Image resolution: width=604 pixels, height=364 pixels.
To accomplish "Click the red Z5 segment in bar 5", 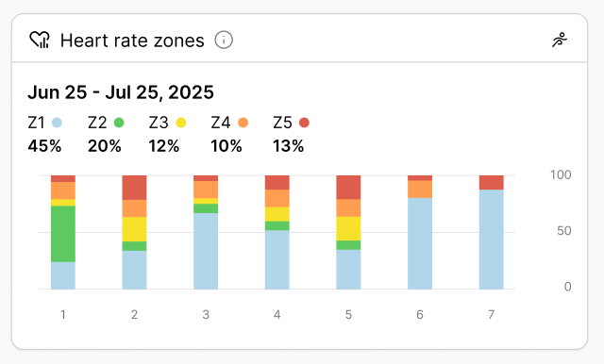I will (x=348, y=188).
